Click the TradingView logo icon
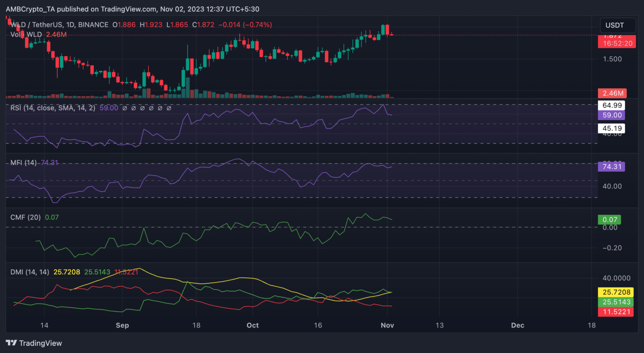 point(11,343)
